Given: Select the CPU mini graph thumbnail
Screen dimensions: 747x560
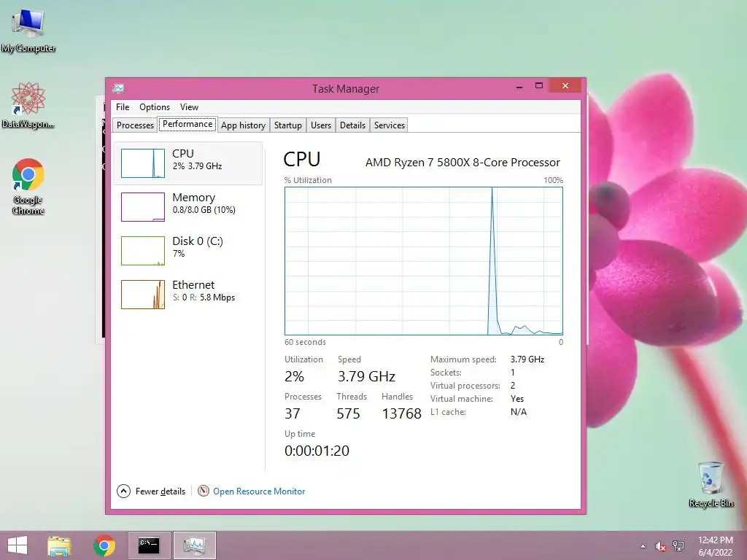Looking at the screenshot, I should click(143, 163).
